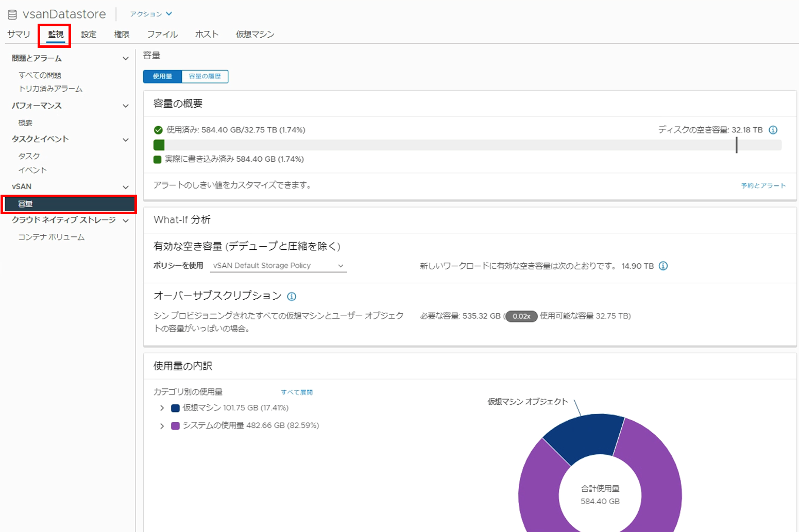Screen dimensions: 799x532
Task: Select すべての問題 in the sidebar
Action: coord(40,75)
